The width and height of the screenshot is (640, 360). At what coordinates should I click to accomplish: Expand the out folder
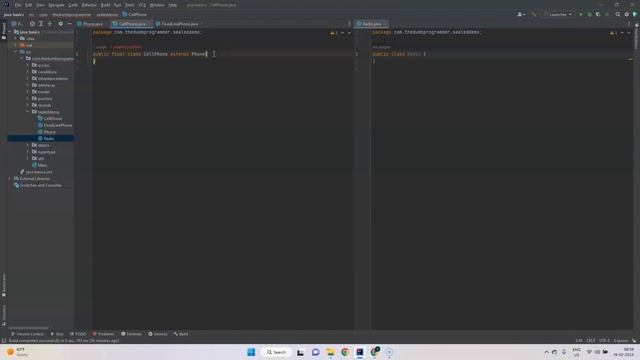(16, 45)
